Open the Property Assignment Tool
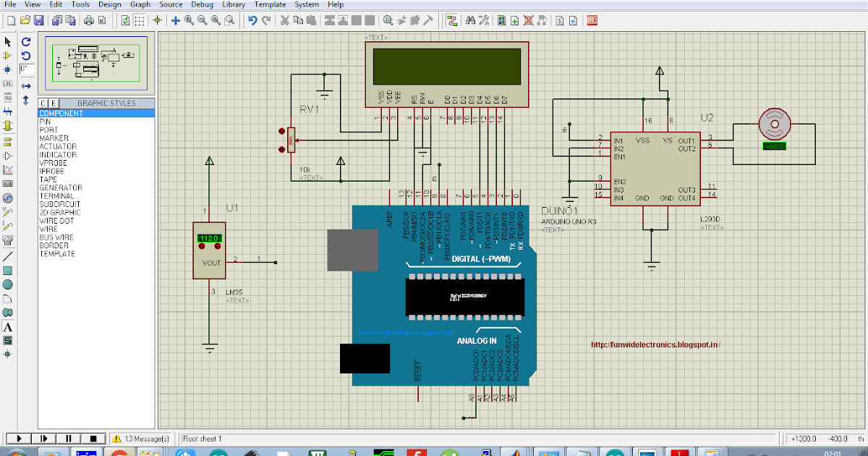 click(484, 20)
